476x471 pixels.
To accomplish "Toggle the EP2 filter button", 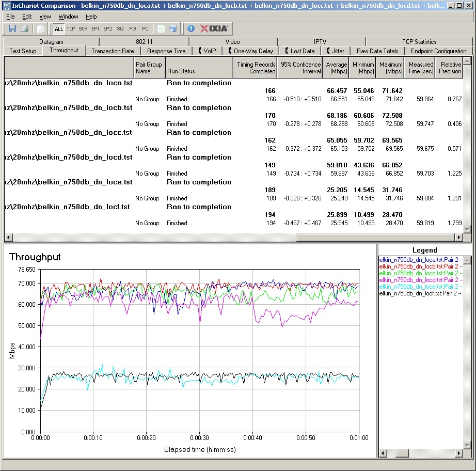I will 108,29.
